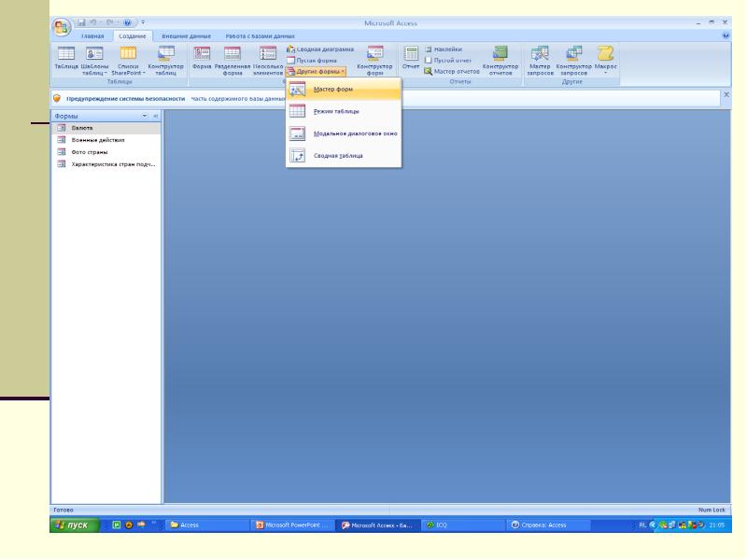
Task: Click the Microsoft Access taskbar button
Action: coord(378,525)
